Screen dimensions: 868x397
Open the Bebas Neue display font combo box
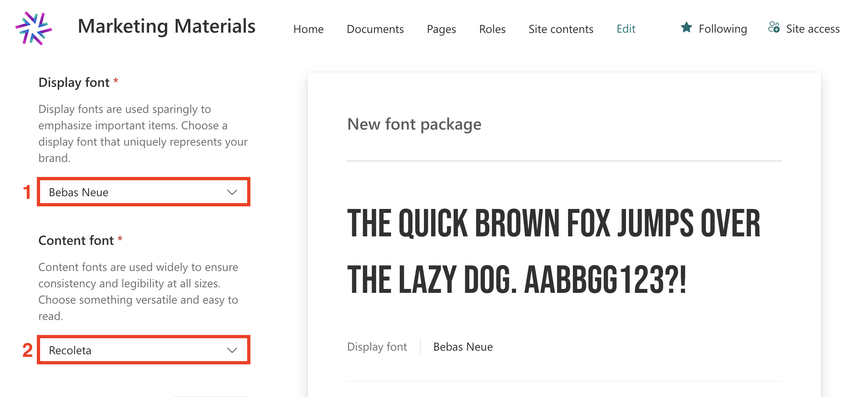point(135,192)
